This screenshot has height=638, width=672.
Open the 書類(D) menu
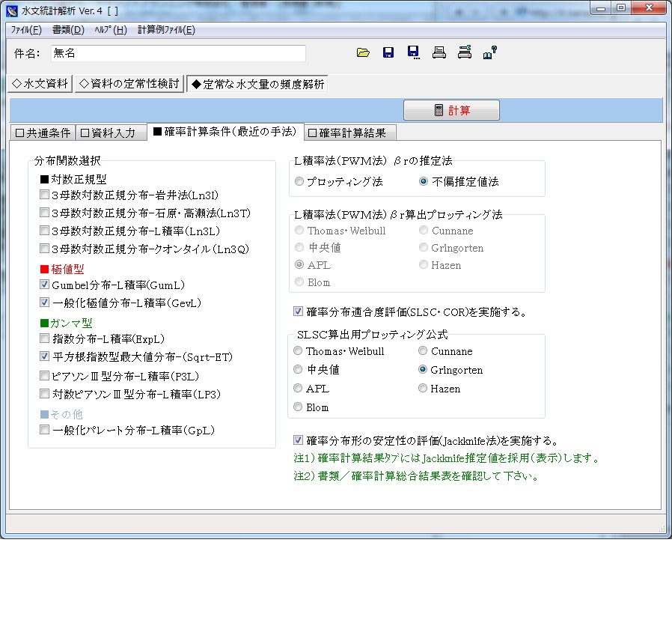(67, 29)
